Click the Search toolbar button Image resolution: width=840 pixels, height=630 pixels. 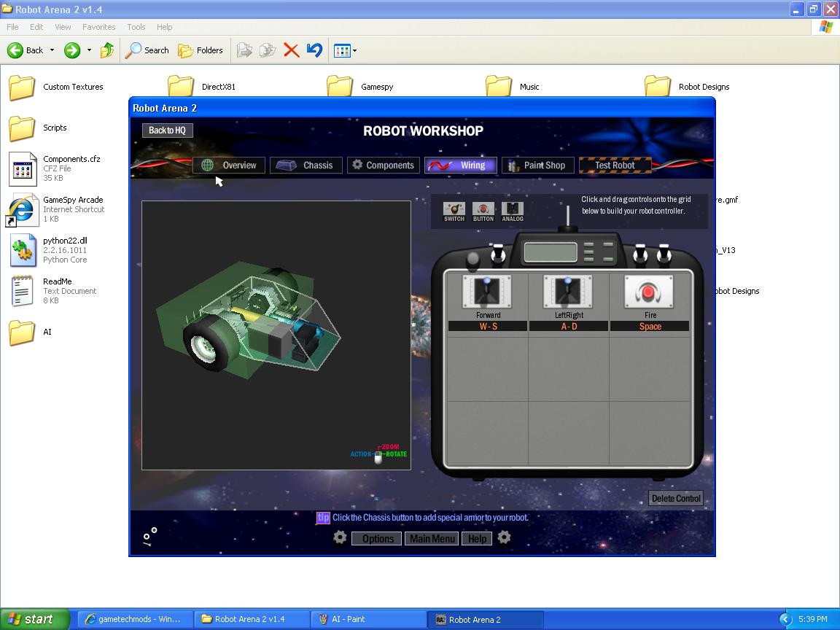(x=147, y=50)
